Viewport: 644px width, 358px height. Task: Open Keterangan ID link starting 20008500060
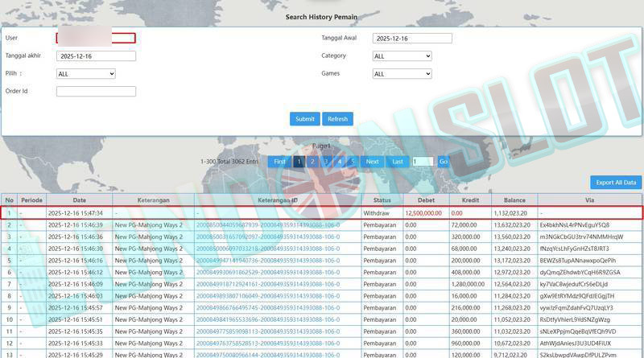268,249
